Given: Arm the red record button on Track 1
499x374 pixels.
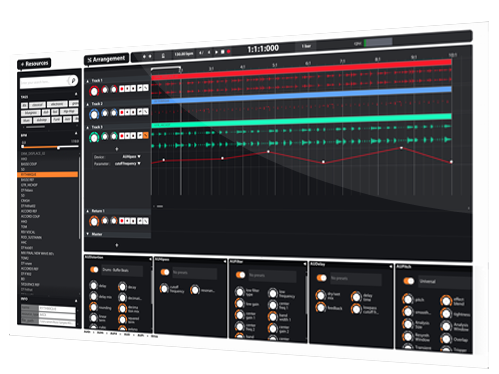Looking at the screenshot, I should 122,89.
